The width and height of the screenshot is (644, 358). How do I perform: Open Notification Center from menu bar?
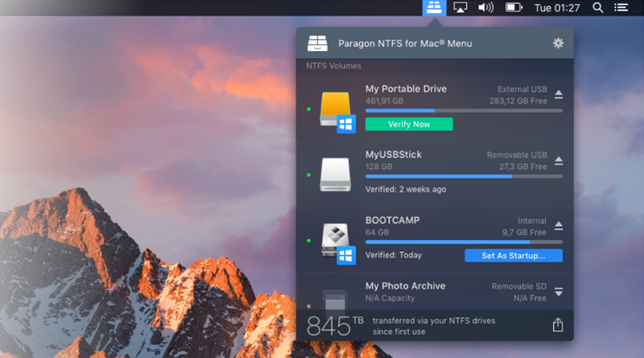[621, 8]
